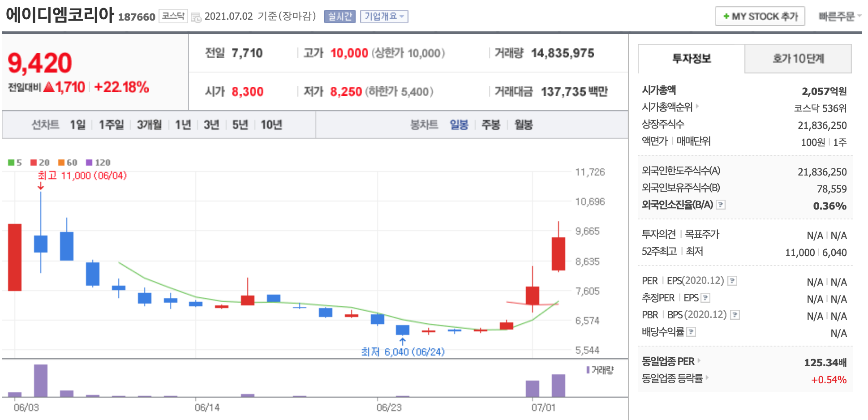Select the 1일 line chart period
This screenshot has height=420, width=868.
tap(77, 124)
